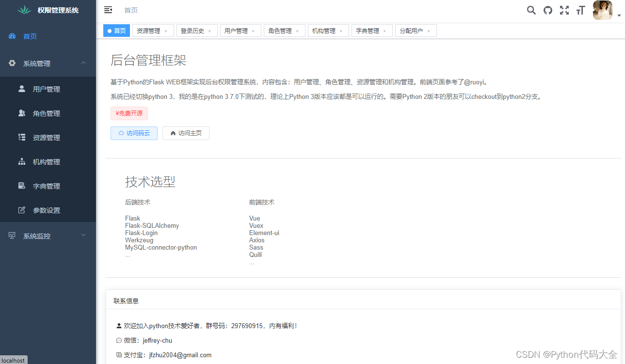Click the 访问码云 button

[x=134, y=133]
